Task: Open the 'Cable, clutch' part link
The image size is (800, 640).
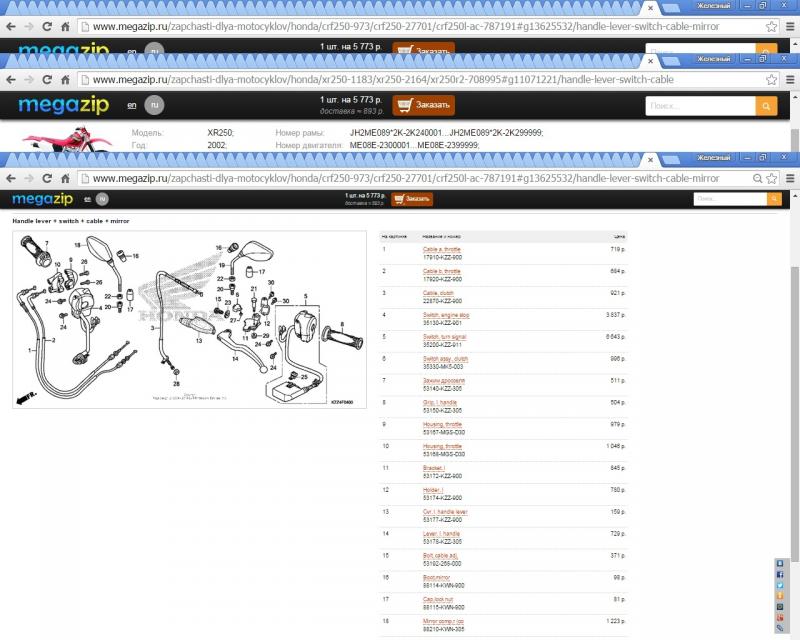Action: (438, 293)
